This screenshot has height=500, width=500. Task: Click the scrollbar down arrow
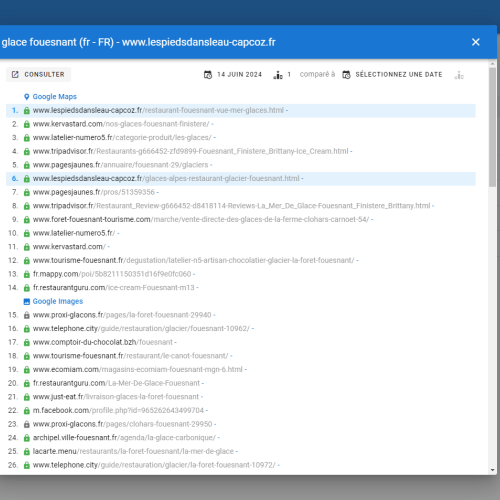pyautogui.click(x=493, y=470)
